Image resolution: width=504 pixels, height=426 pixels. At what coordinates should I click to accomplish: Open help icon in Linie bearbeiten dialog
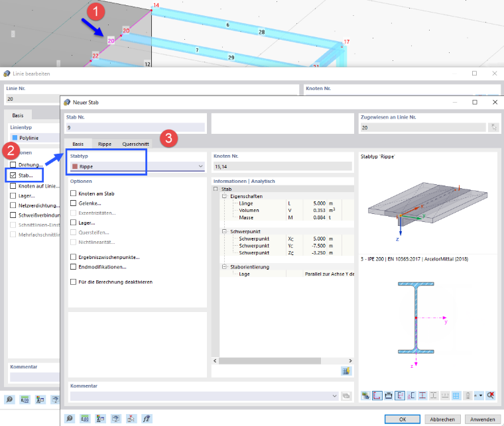(x=9, y=399)
